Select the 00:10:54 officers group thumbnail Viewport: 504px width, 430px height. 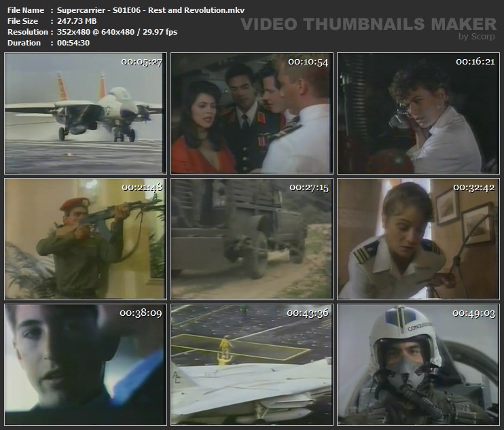(x=252, y=113)
